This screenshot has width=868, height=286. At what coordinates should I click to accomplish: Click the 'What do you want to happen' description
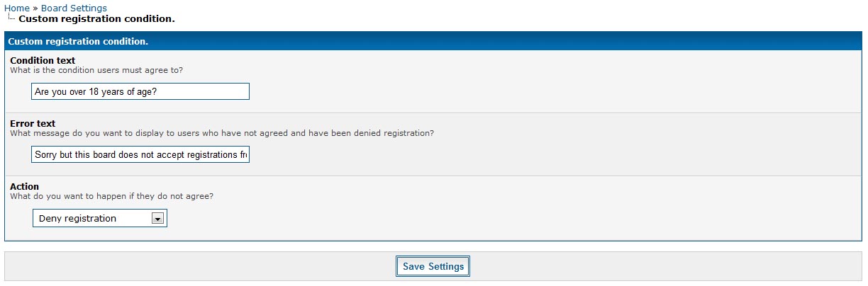click(x=111, y=196)
